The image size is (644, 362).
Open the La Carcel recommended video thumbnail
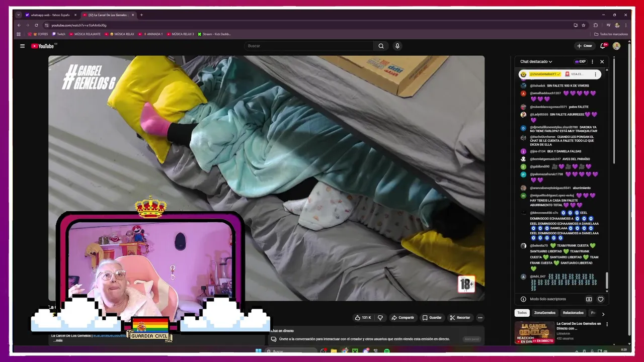534,332
